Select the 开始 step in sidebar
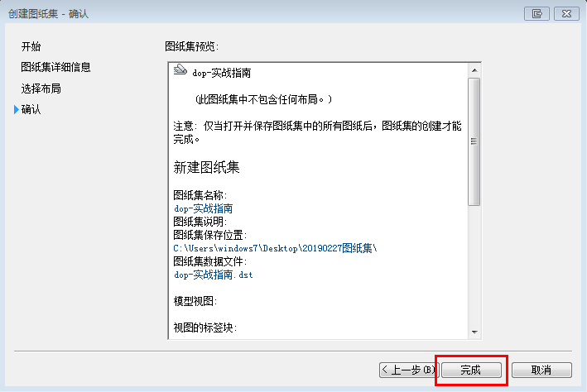The height and width of the screenshot is (392, 587). (31, 45)
